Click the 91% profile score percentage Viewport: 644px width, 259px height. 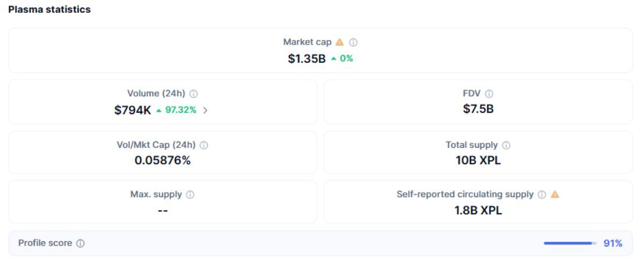tap(613, 243)
